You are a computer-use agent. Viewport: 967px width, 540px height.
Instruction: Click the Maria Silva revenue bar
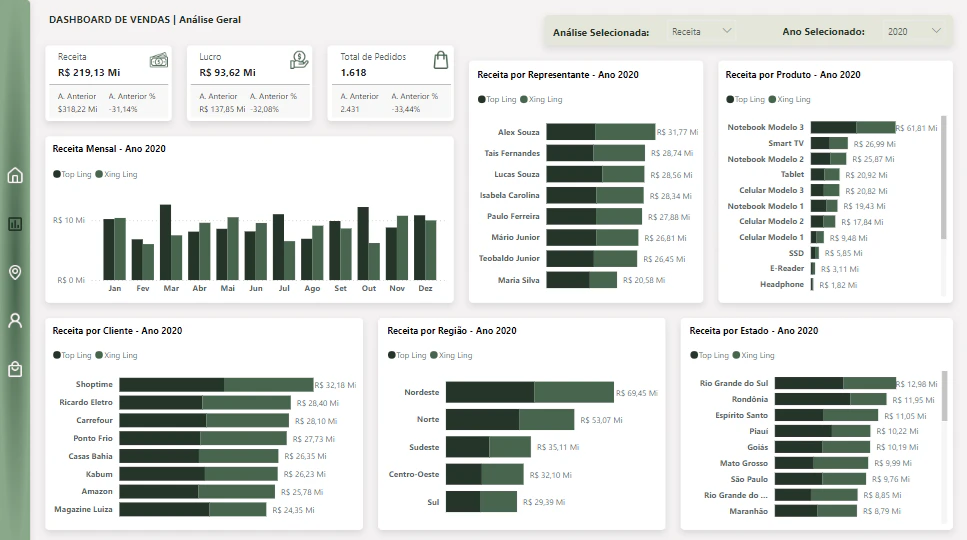point(582,280)
